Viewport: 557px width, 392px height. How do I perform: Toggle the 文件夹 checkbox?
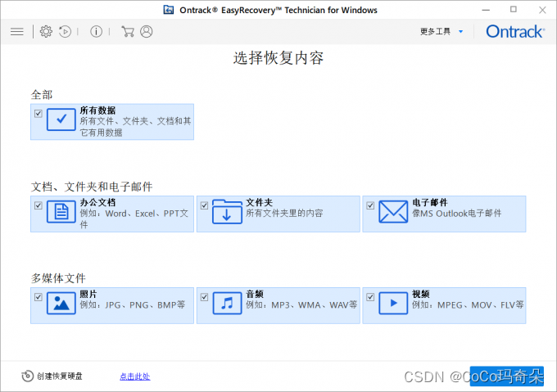(204, 205)
